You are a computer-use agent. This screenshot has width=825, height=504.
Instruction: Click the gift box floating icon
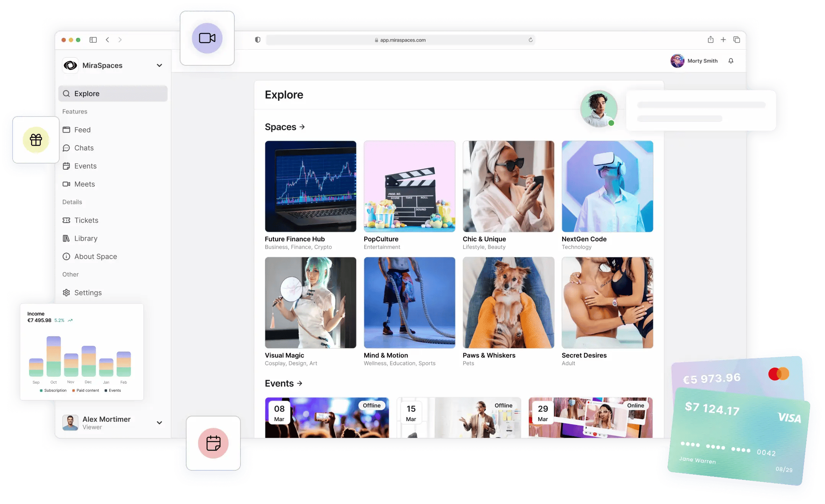coord(36,140)
